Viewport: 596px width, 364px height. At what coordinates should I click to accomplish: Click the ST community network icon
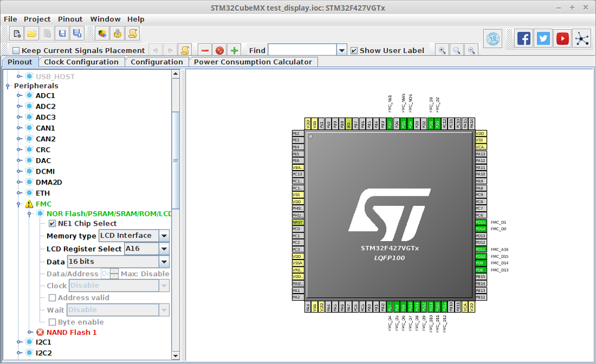(x=582, y=38)
